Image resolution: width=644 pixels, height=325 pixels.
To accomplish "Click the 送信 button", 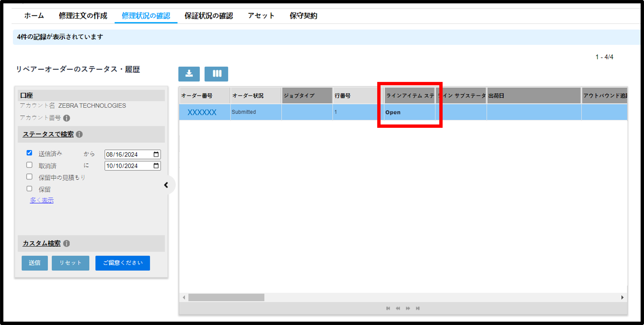I will pyautogui.click(x=34, y=263).
